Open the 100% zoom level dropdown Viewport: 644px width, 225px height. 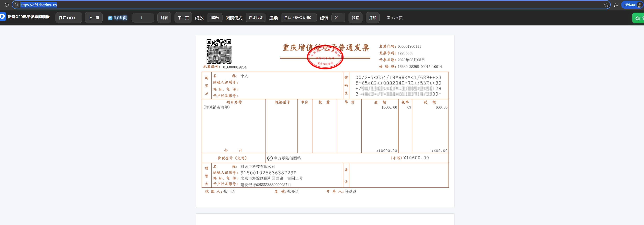click(x=214, y=17)
